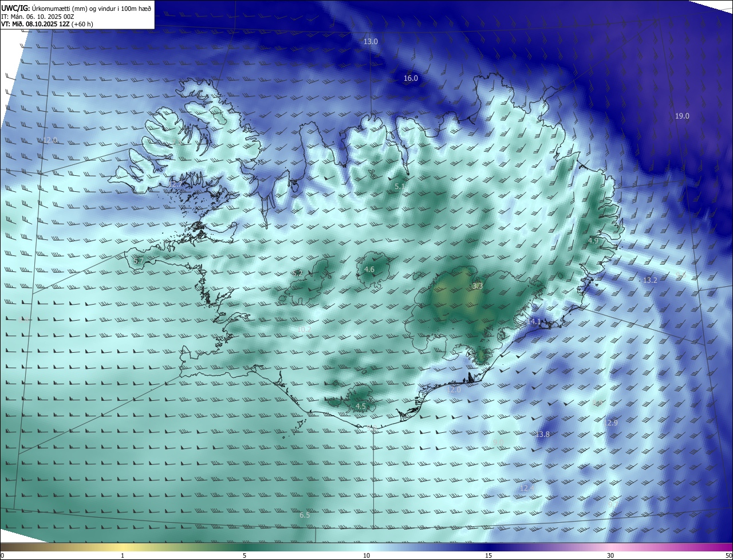Viewport: 733px width, 560px height.
Task: Click the color scale tick label 10
Action: [366, 555]
